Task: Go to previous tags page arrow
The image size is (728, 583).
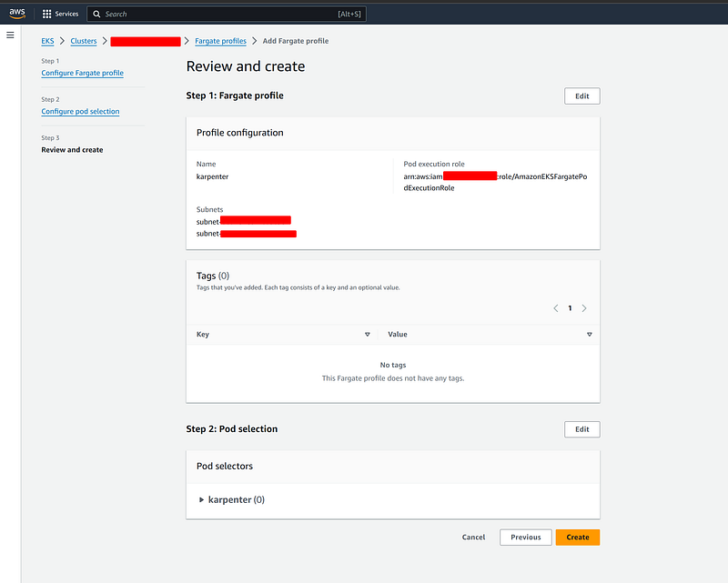Action: pyautogui.click(x=556, y=308)
